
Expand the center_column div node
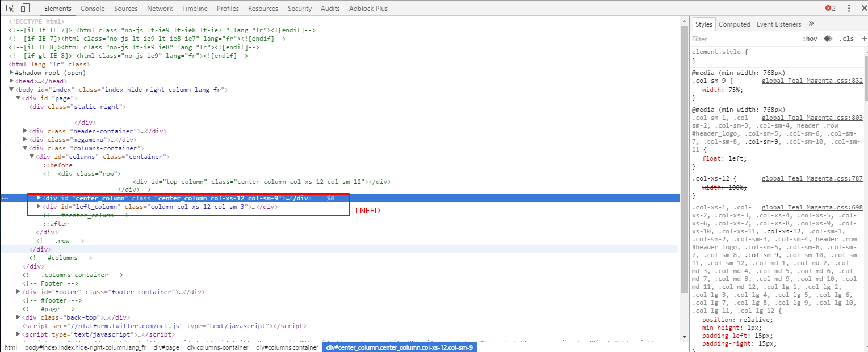click(x=39, y=198)
